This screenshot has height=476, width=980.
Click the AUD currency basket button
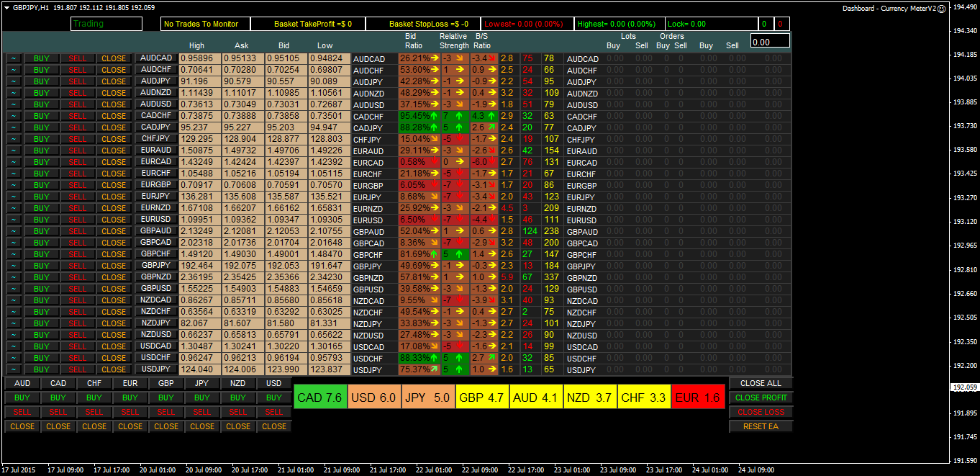22,383
